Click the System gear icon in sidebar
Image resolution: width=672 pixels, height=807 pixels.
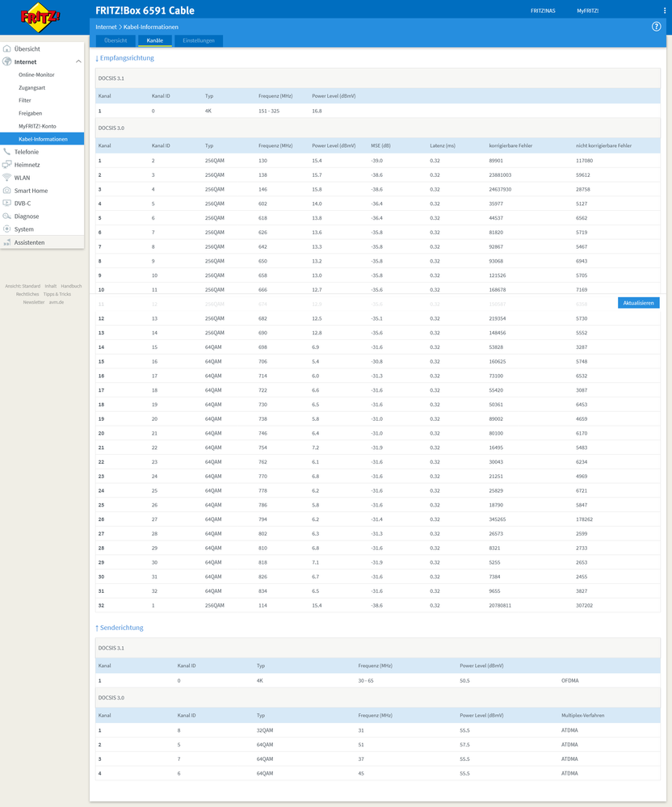click(x=7, y=229)
